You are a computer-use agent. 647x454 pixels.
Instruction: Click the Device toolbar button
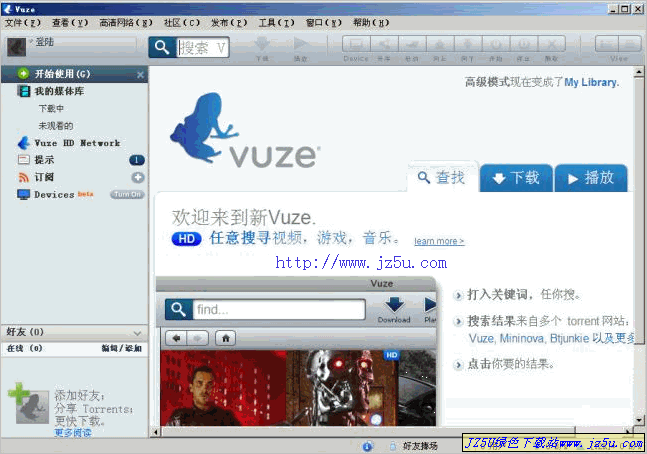click(356, 44)
